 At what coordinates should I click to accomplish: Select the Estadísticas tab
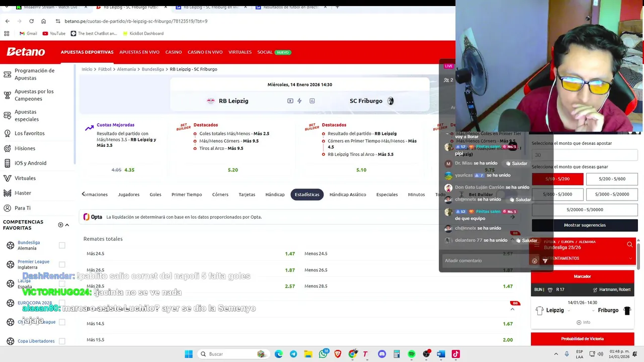click(307, 195)
